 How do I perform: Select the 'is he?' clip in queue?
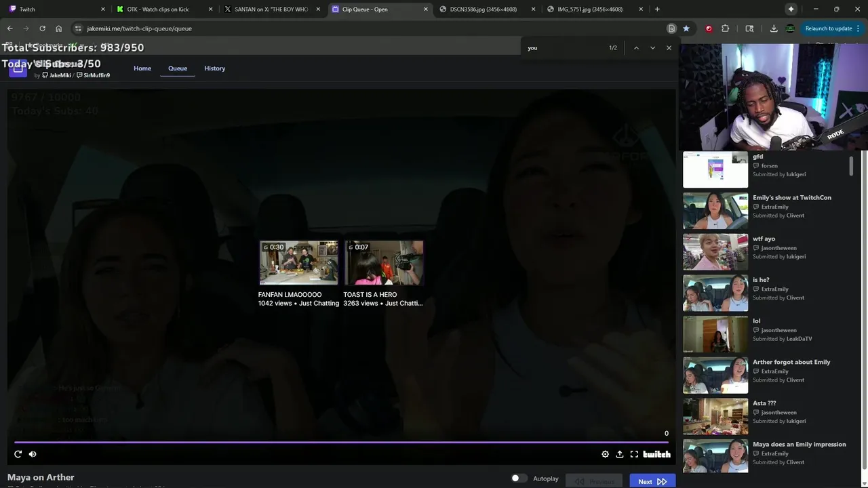click(765, 293)
